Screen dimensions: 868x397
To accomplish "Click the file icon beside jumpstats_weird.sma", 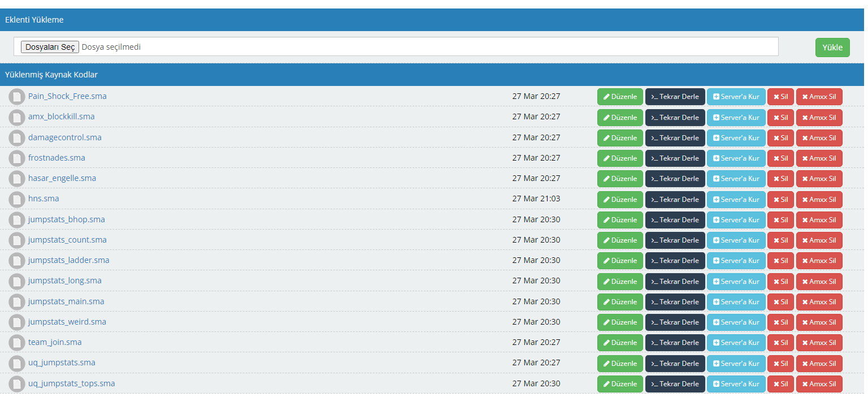I will click(17, 322).
